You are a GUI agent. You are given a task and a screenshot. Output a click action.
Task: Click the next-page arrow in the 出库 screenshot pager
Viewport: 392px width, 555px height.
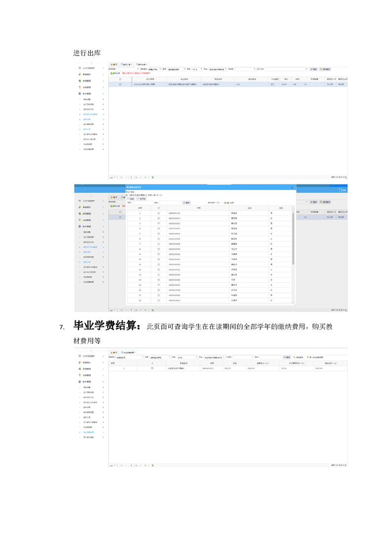coord(140,177)
